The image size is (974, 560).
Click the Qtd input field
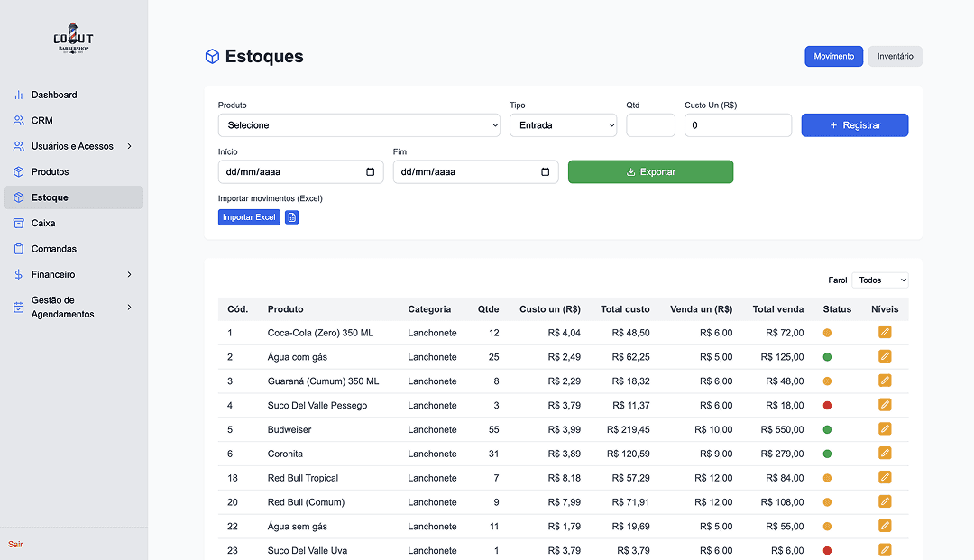point(650,125)
